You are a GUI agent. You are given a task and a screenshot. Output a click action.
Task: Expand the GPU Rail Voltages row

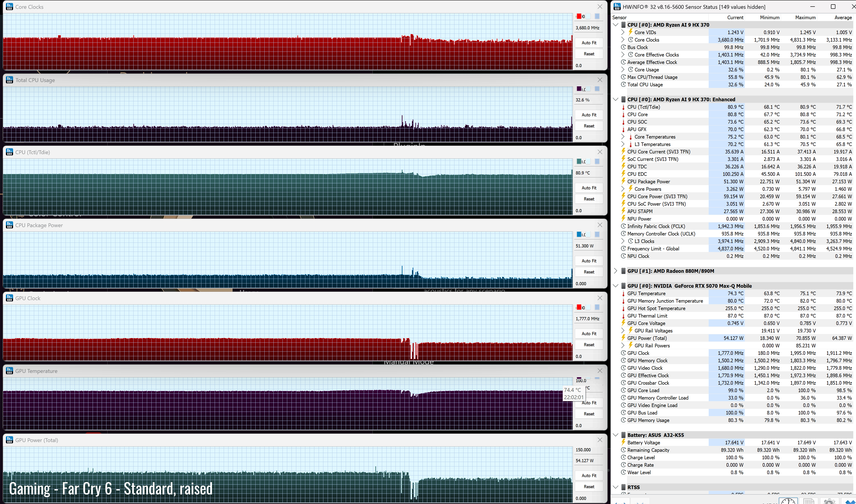coord(623,330)
